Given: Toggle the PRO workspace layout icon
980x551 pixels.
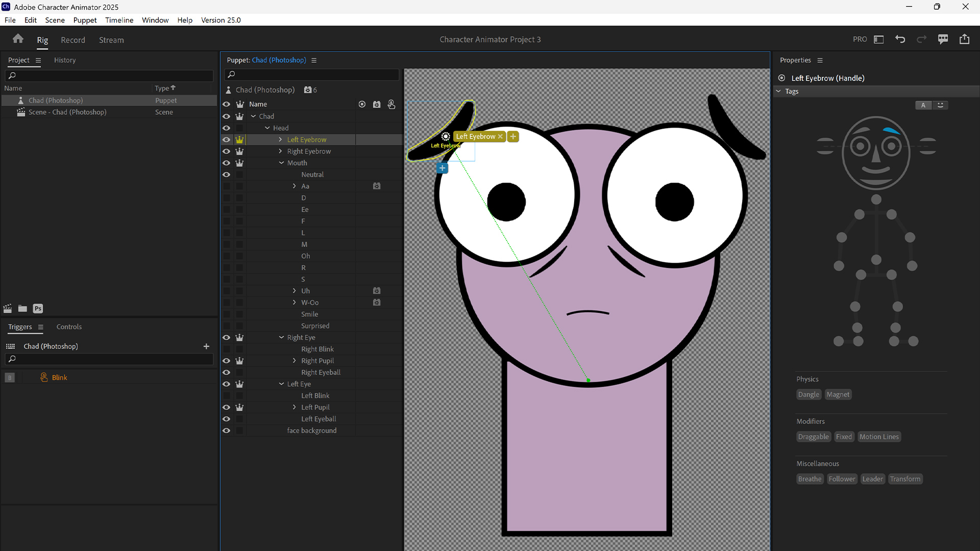Looking at the screenshot, I should point(878,39).
